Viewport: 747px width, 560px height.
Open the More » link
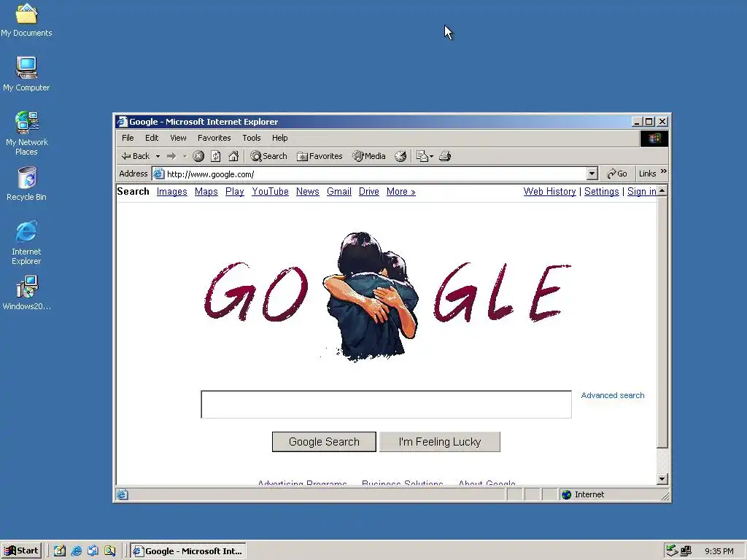tap(401, 192)
